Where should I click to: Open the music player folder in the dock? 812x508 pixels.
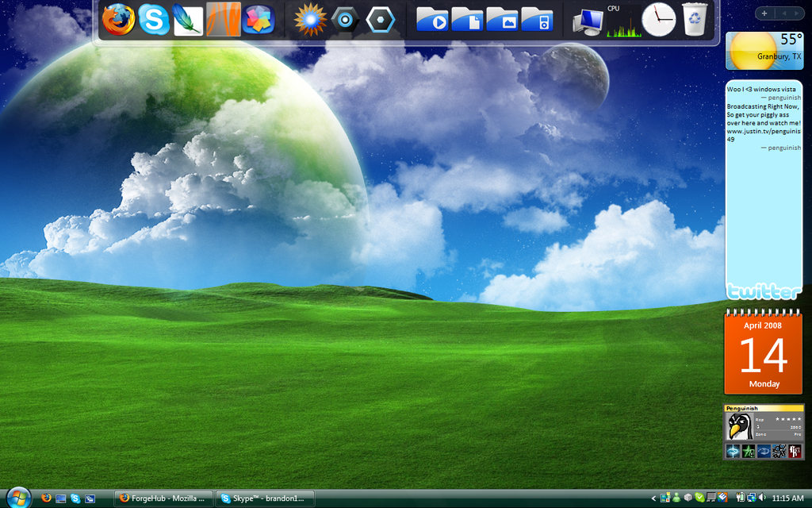pyautogui.click(x=537, y=20)
